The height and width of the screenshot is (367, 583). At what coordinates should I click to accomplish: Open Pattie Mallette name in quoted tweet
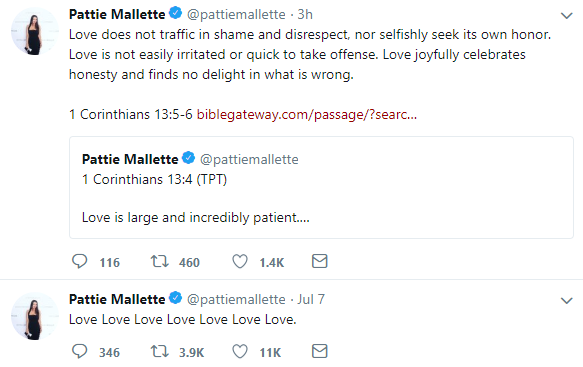130,160
